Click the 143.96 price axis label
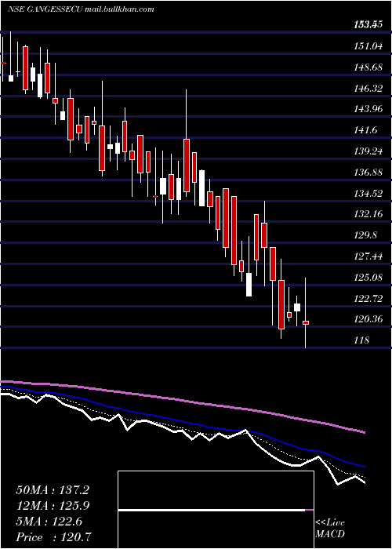Viewport: 392px width, 549px height. click(x=367, y=109)
